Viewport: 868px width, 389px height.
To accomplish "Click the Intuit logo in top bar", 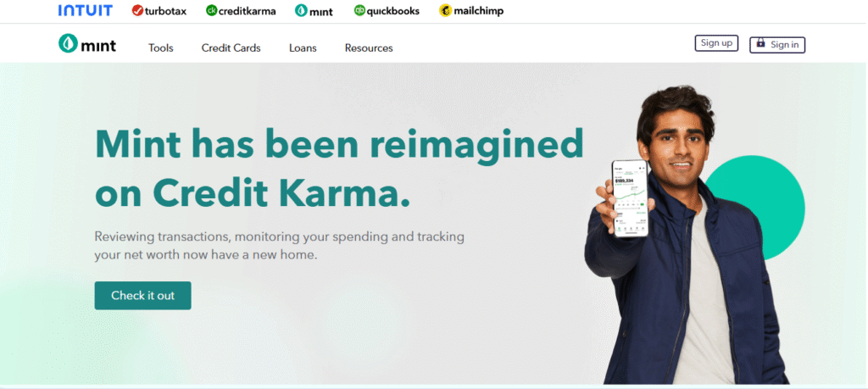I will click(x=86, y=10).
